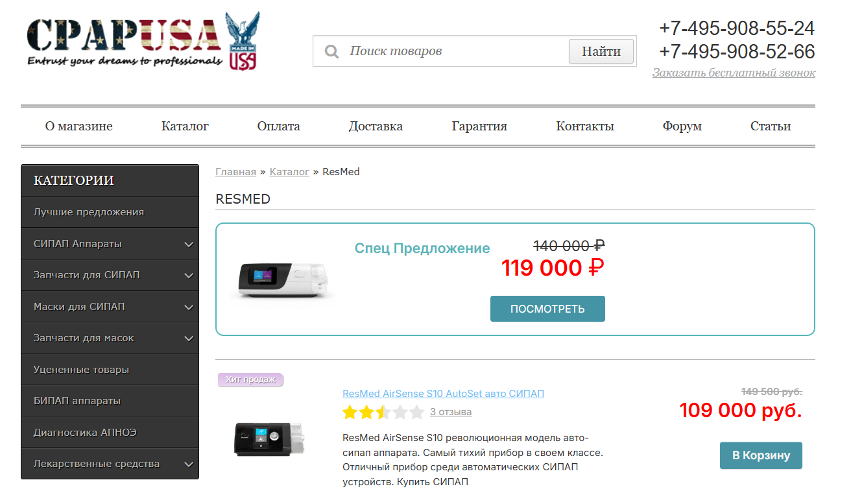Open the special offer device image
Viewport: 851px width, 504px height.
coord(283,280)
